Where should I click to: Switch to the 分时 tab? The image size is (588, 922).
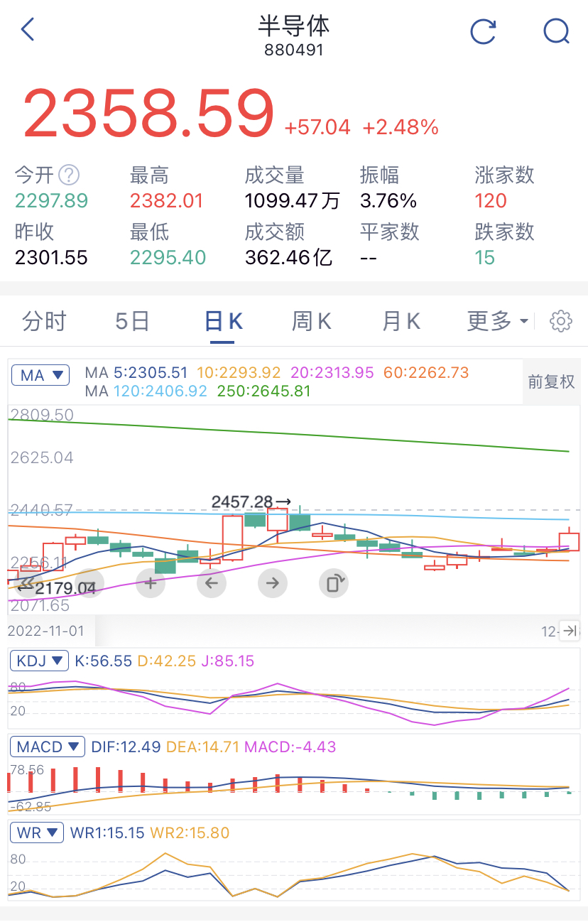pos(44,321)
